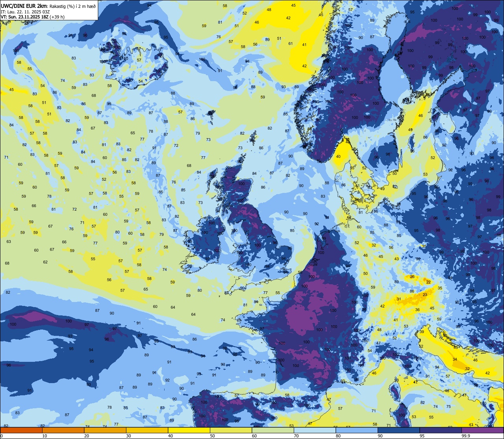Viewport: 504px width, 439px height.
Task: Click the legend swatch between 70 and 80
Action: (315, 430)
